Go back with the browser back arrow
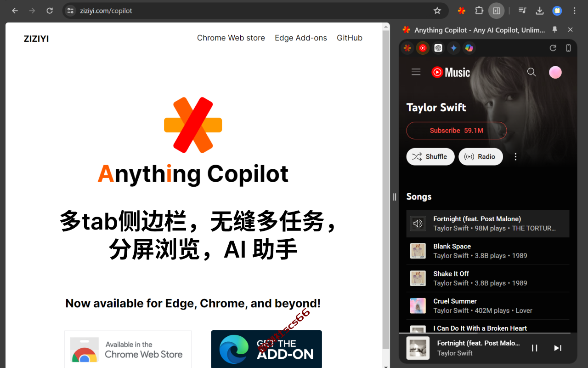588x368 pixels. tap(15, 11)
